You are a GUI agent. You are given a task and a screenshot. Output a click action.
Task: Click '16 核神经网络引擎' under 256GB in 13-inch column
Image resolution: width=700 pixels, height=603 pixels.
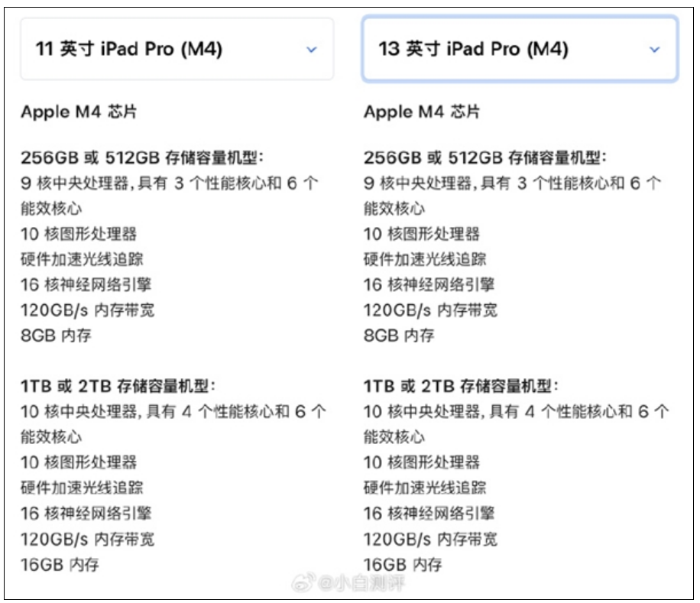(429, 285)
